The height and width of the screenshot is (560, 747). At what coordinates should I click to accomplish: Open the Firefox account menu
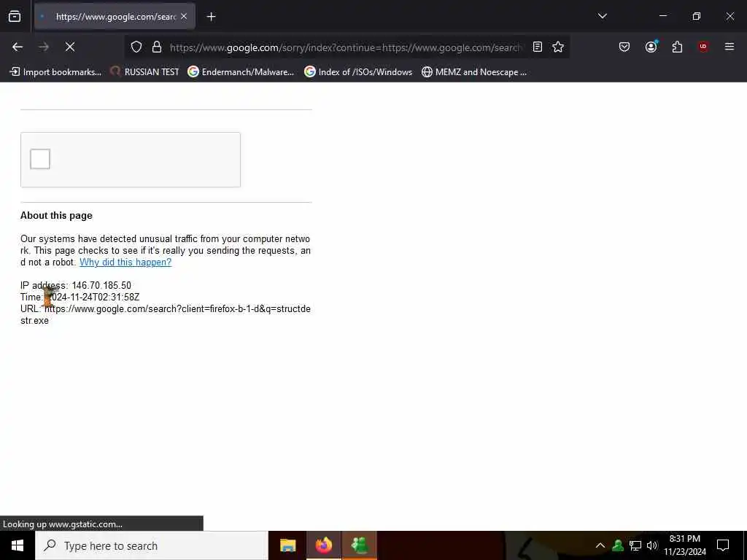pyautogui.click(x=651, y=47)
